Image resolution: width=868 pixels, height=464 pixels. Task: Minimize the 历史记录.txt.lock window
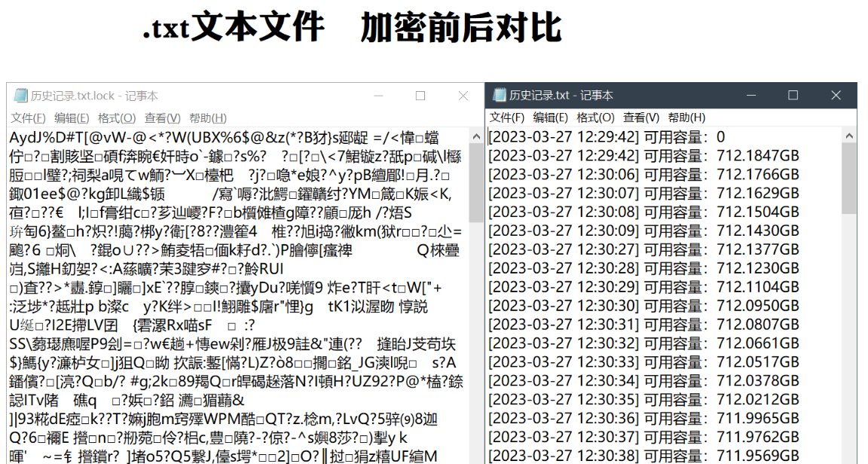tap(377, 96)
